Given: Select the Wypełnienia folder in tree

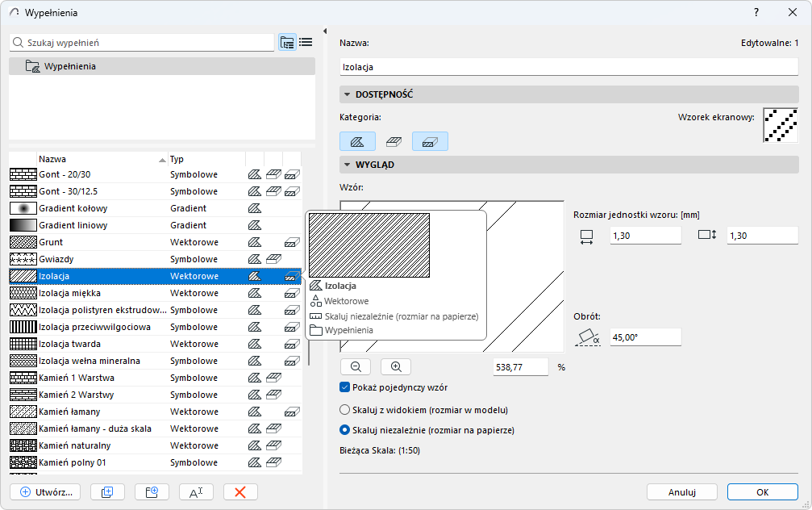Looking at the screenshot, I should tap(69, 66).
